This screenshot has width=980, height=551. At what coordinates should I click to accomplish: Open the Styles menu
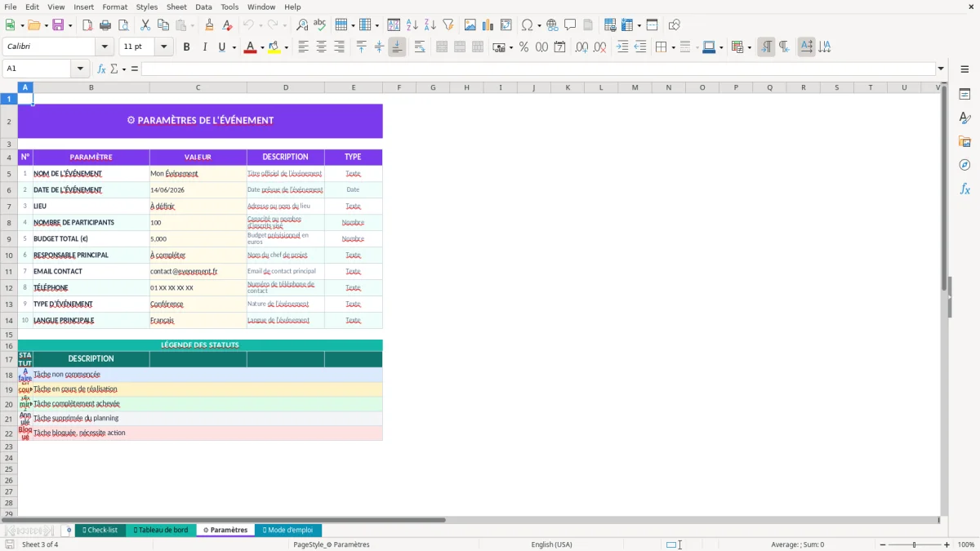(147, 7)
